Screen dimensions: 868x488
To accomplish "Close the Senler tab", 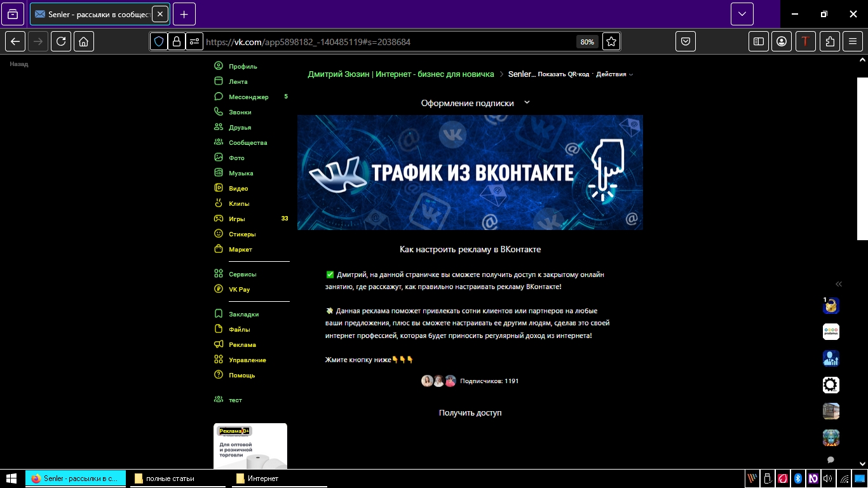I will (159, 14).
